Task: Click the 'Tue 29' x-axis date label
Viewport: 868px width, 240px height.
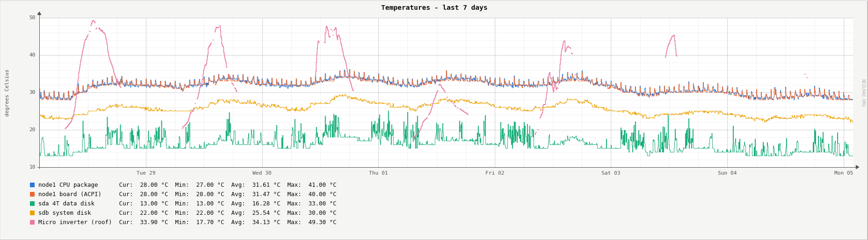Action: (x=146, y=173)
